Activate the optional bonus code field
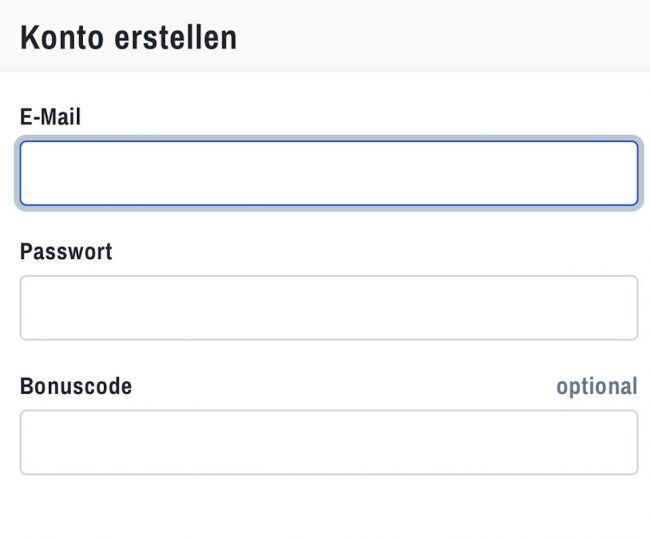Image resolution: width=650 pixels, height=540 pixels. pos(328,442)
